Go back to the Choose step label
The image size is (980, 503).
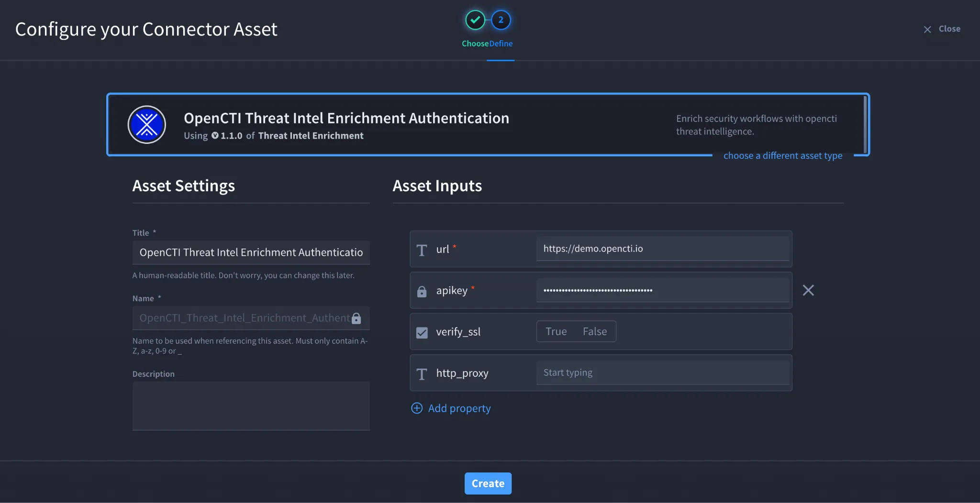(x=475, y=44)
